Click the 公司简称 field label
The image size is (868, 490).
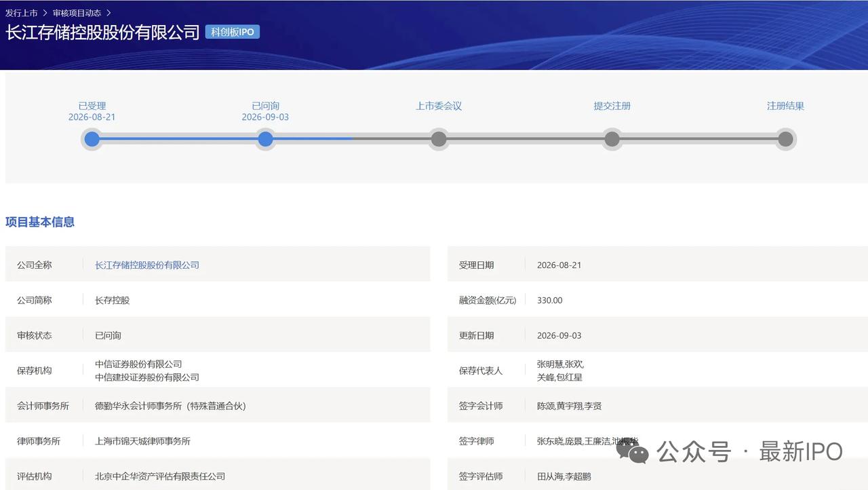coord(35,300)
